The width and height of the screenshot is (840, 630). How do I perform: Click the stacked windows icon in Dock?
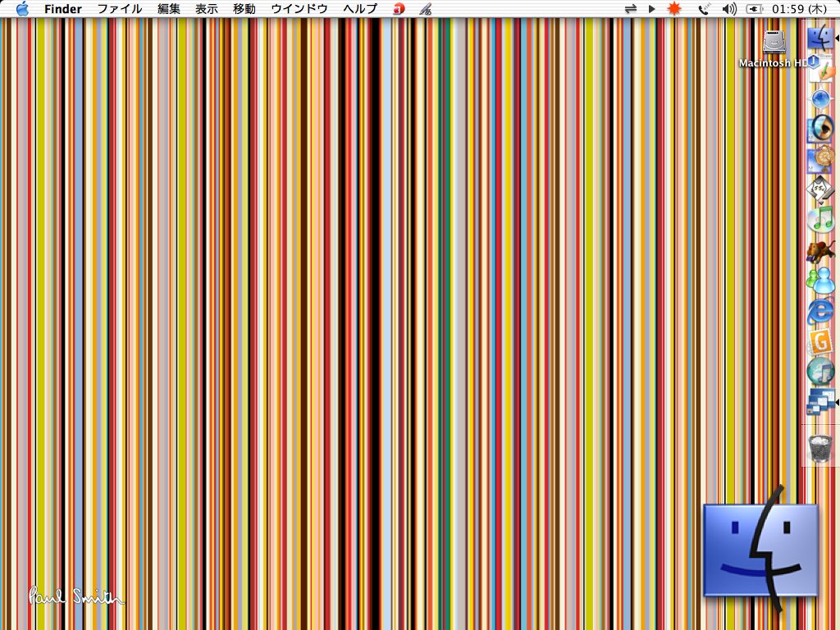820,402
